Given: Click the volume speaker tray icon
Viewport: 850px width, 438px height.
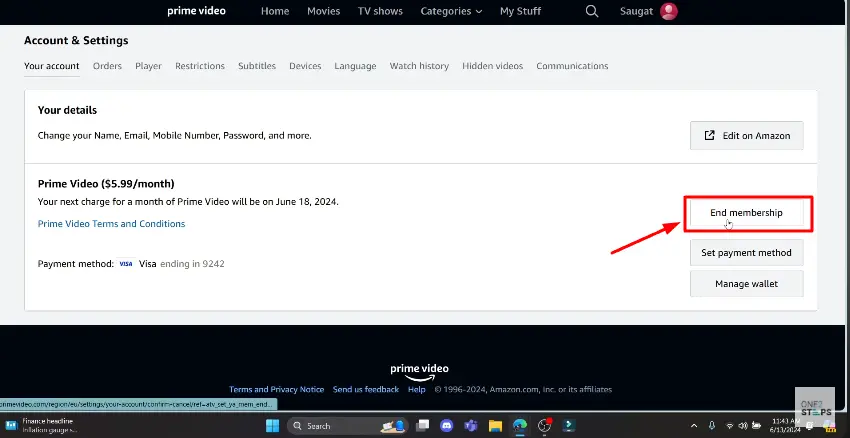Looking at the screenshot, I should click(743, 426).
